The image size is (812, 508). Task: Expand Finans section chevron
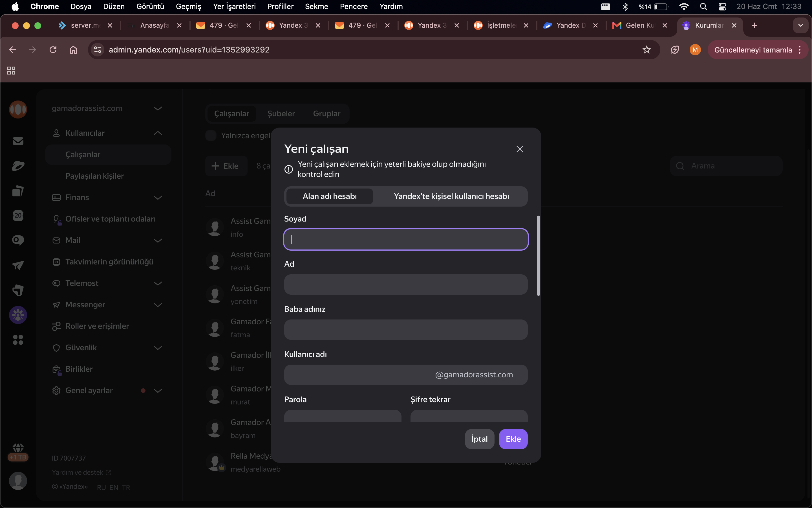158,197
